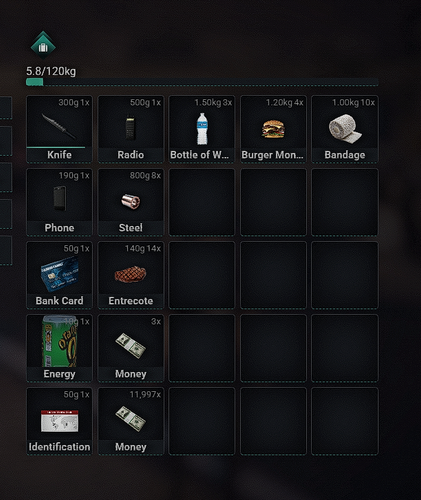Select the Phone item
The image size is (421, 500).
[x=59, y=202]
